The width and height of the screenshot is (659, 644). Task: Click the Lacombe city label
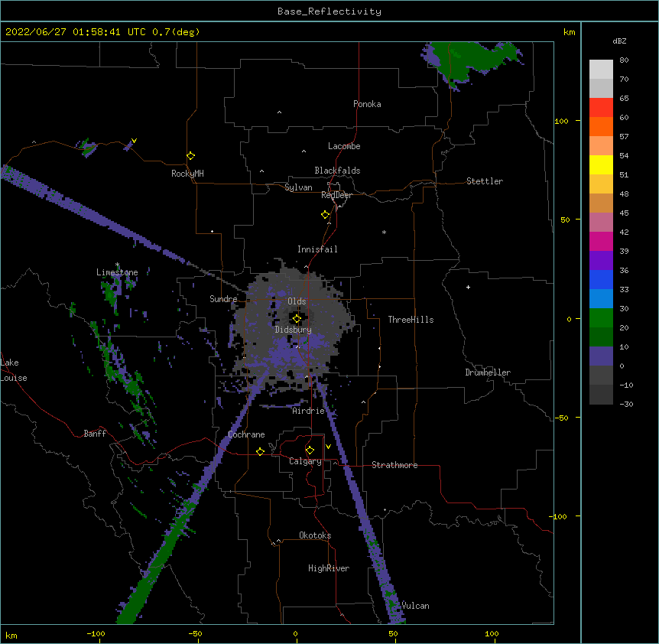coord(344,146)
